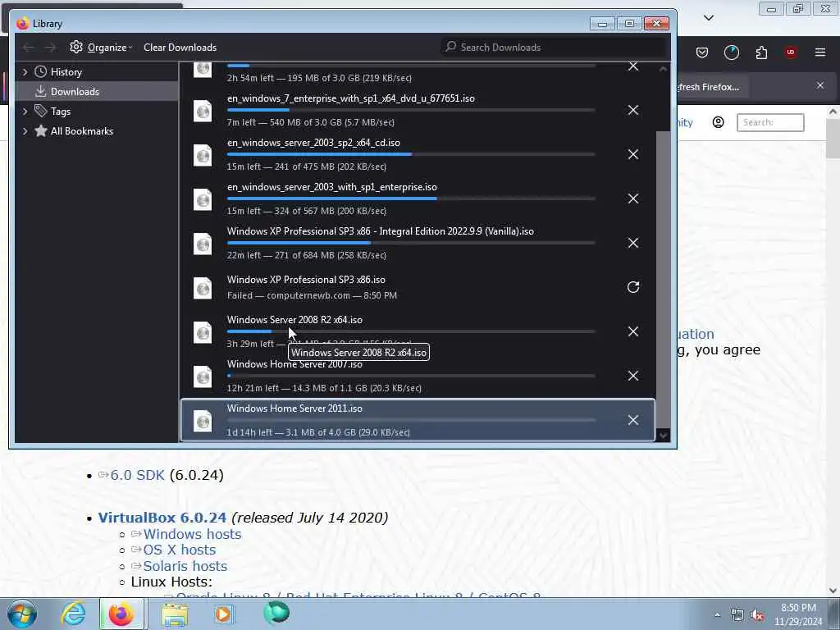Click the downloads list scroll-down arrow
This screenshot has height=630, width=840.
[x=663, y=436]
